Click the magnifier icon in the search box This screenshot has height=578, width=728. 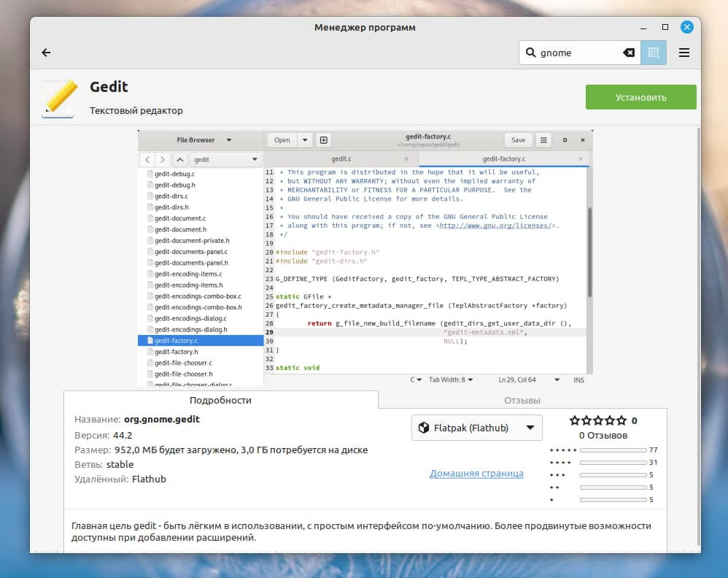(530, 53)
